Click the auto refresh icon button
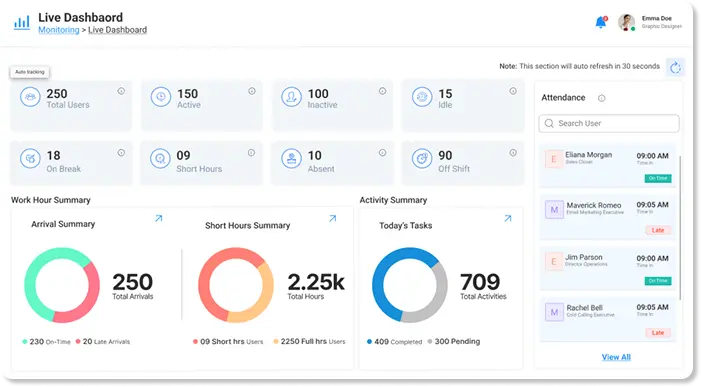The height and width of the screenshot is (387, 701). 675,67
